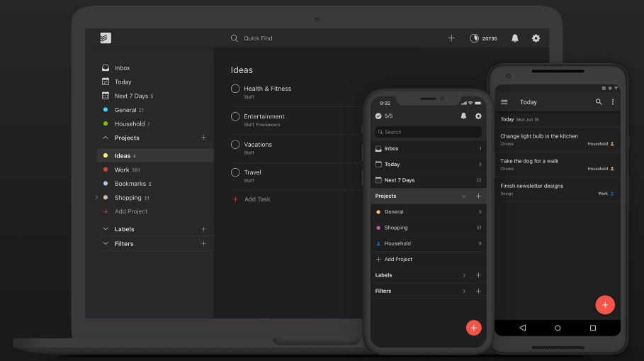
Task: Open Inbox on the iPhone
Action: tap(429, 148)
